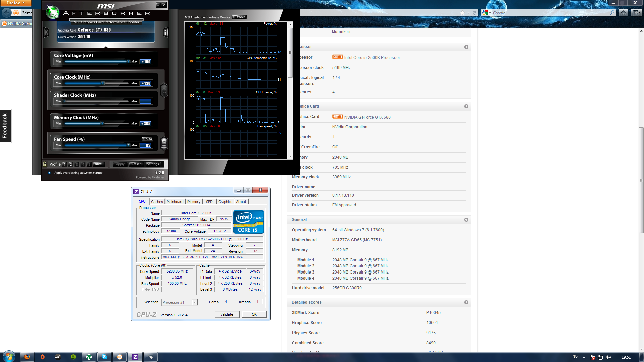Click the Fan Speed slider handle

[x=128, y=145]
